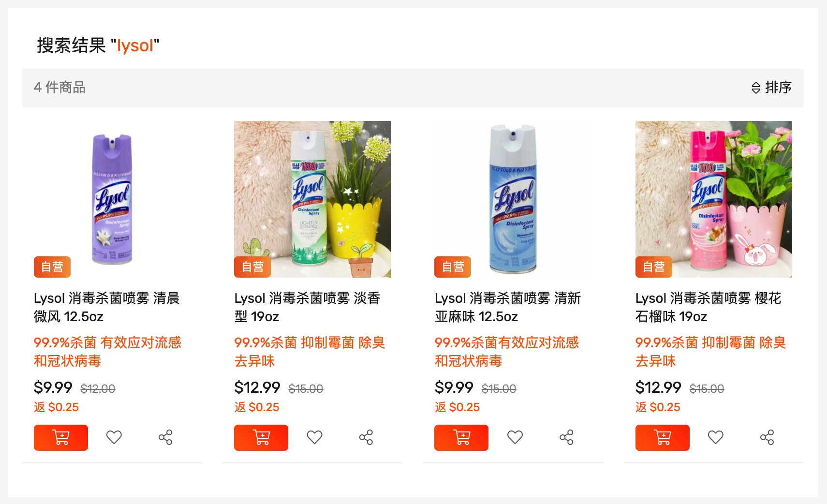View the blue Lysol can image
Image resolution: width=827 pixels, height=504 pixels.
click(513, 199)
